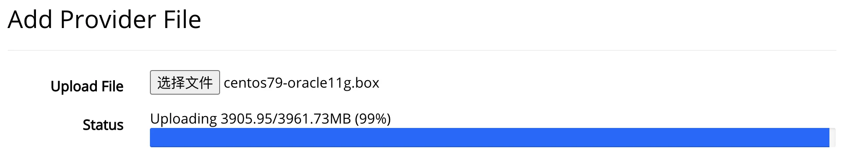Click the word File in the page heading
The height and width of the screenshot is (163, 868).
click(x=182, y=20)
